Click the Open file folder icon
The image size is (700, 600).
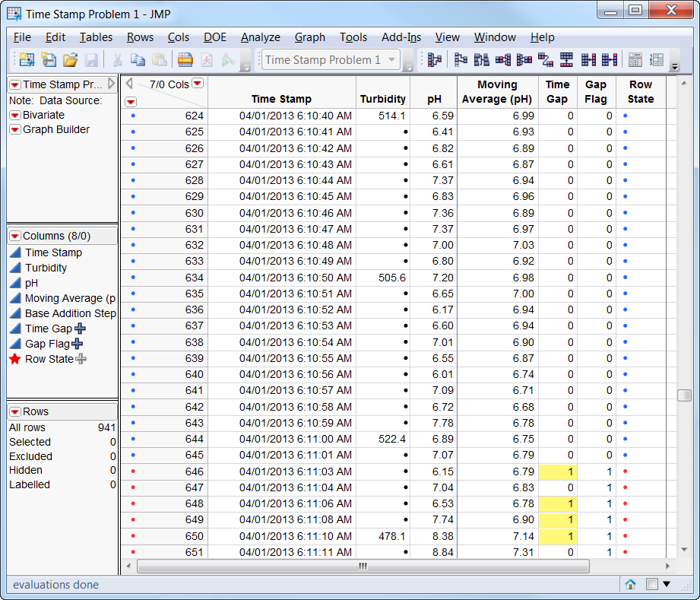coord(70,60)
